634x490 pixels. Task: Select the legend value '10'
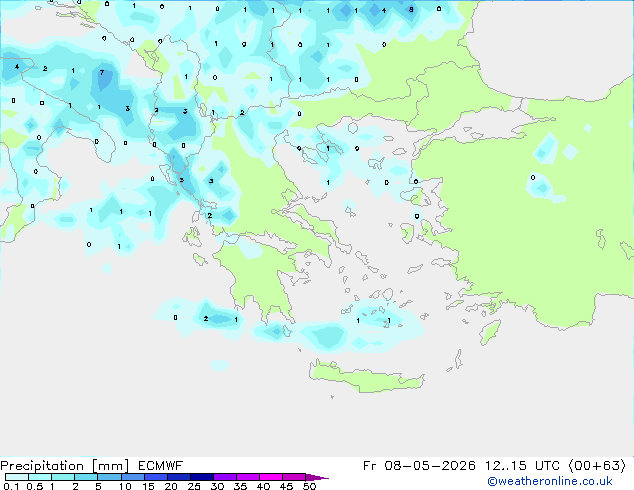(x=125, y=486)
